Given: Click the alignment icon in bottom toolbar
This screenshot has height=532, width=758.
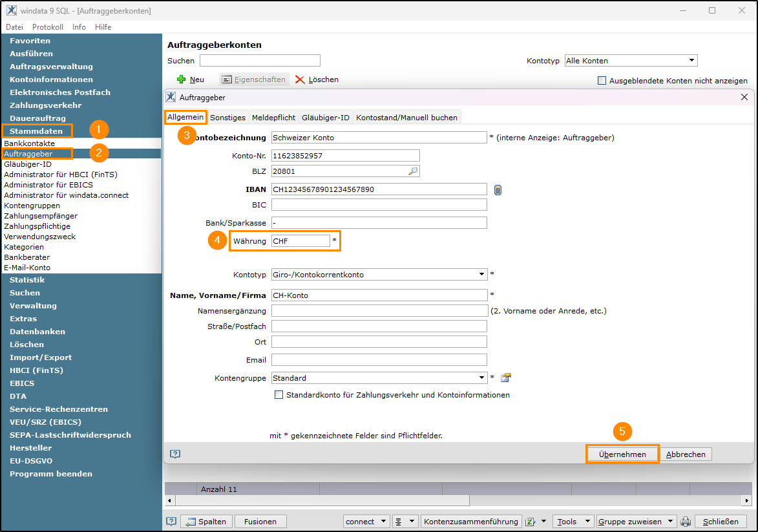Looking at the screenshot, I should pyautogui.click(x=399, y=522).
